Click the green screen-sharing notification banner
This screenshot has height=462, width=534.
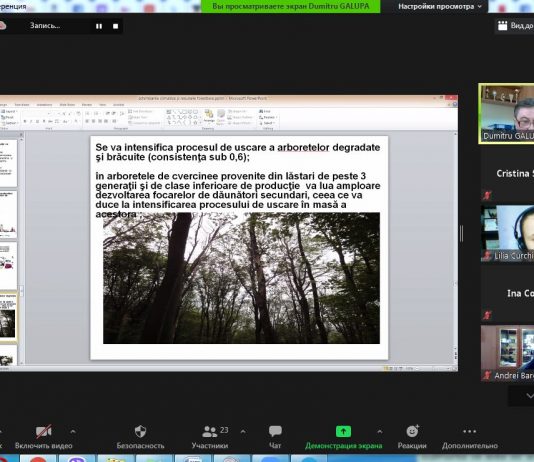pyautogui.click(x=290, y=6)
